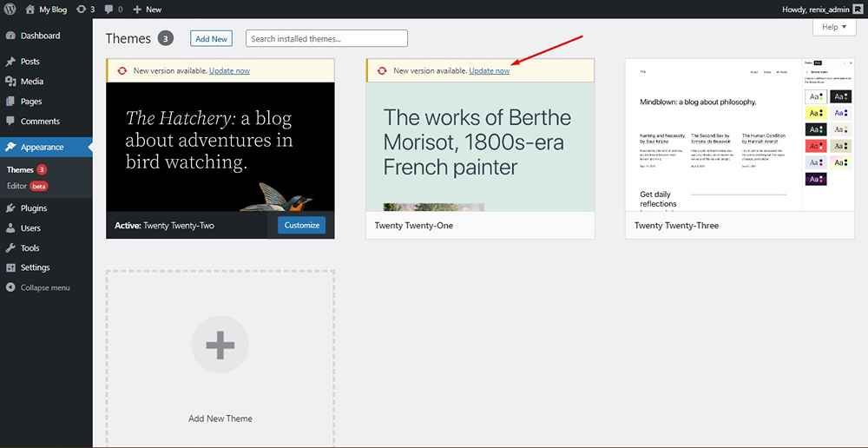Open the comments bubble showing 0
Viewport: 868px width, 448px height.
(113, 10)
